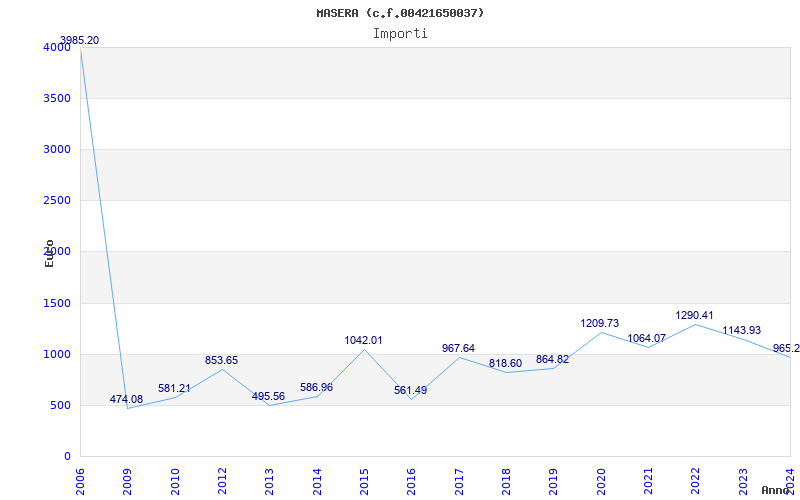
Task: Click the 853.65 data label
Action: [x=221, y=360]
